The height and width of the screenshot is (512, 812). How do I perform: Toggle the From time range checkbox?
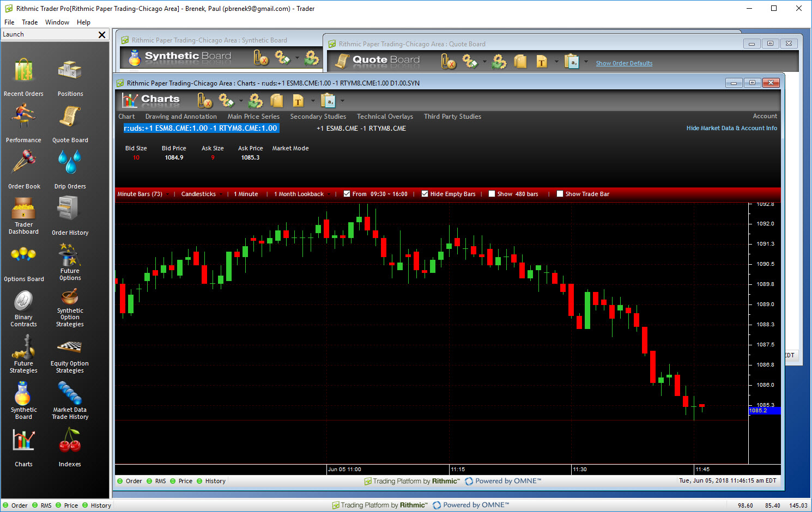pos(347,194)
